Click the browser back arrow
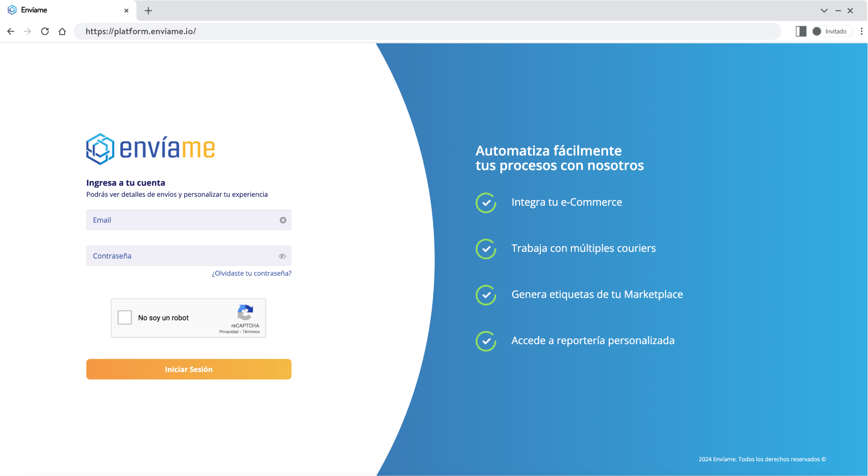Image resolution: width=868 pixels, height=476 pixels. coord(11,31)
